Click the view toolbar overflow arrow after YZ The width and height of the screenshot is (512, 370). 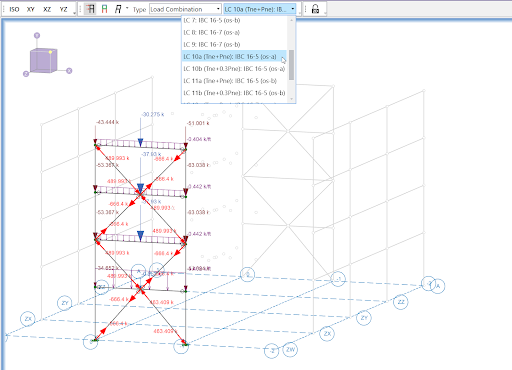click(x=74, y=13)
